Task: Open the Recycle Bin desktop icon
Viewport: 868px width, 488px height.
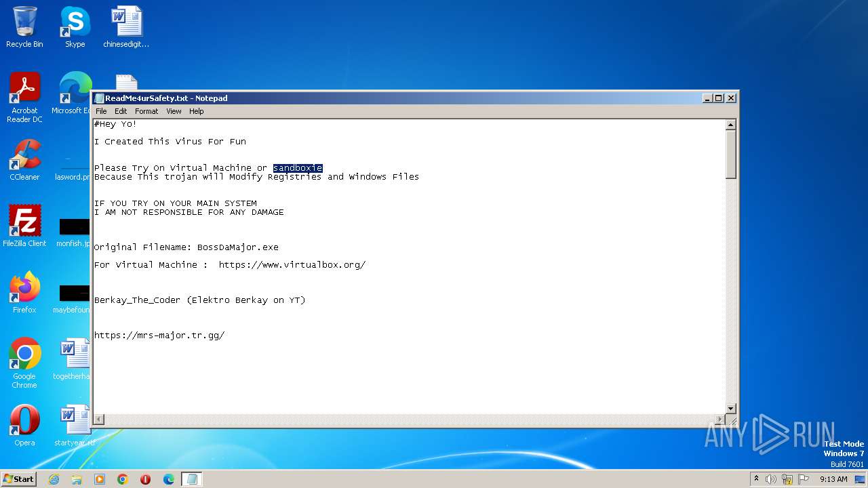Action: tap(24, 27)
